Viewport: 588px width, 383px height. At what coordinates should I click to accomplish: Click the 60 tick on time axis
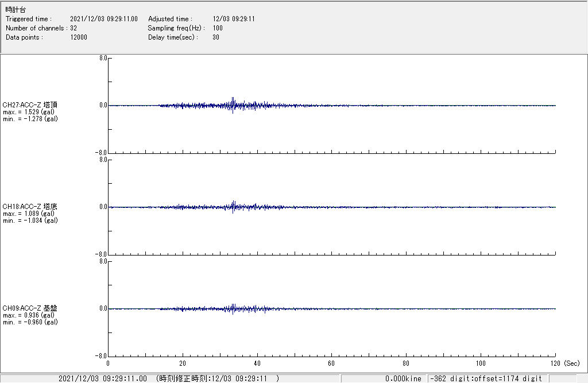331,363
